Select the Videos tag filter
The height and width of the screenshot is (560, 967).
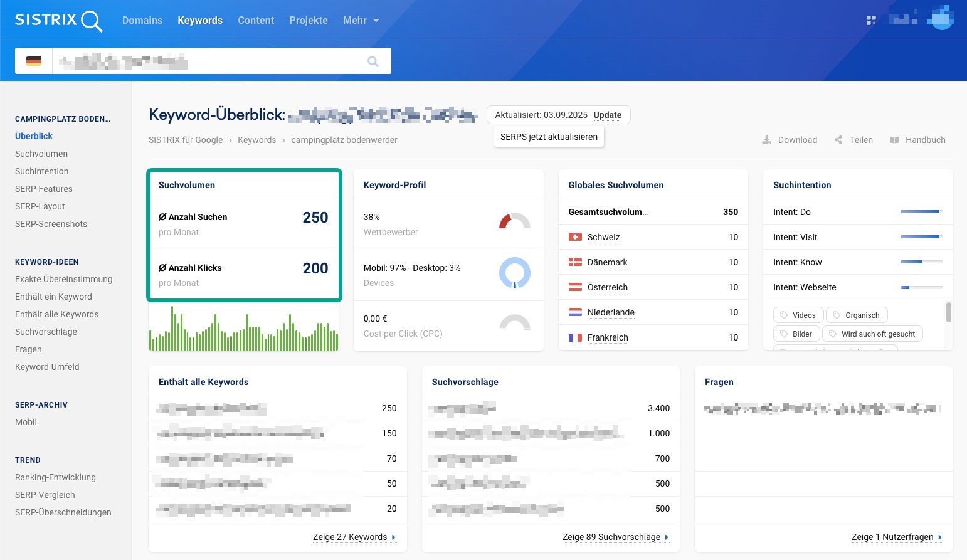click(797, 315)
